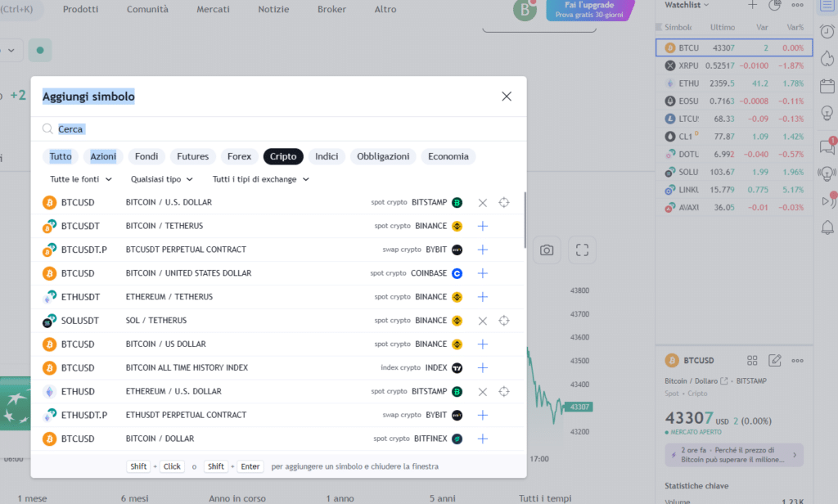
Task: Open Bitcoin news banner in details panel
Action: (x=734, y=455)
